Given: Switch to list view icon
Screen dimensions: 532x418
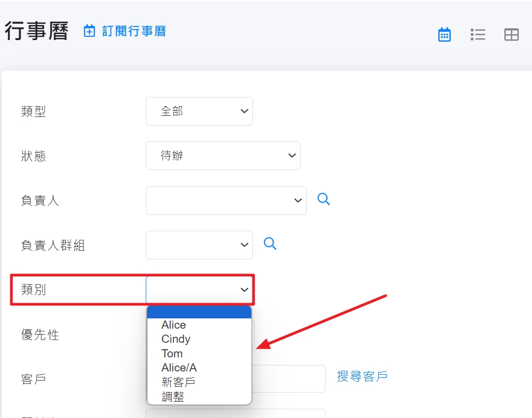Looking at the screenshot, I should tap(478, 35).
